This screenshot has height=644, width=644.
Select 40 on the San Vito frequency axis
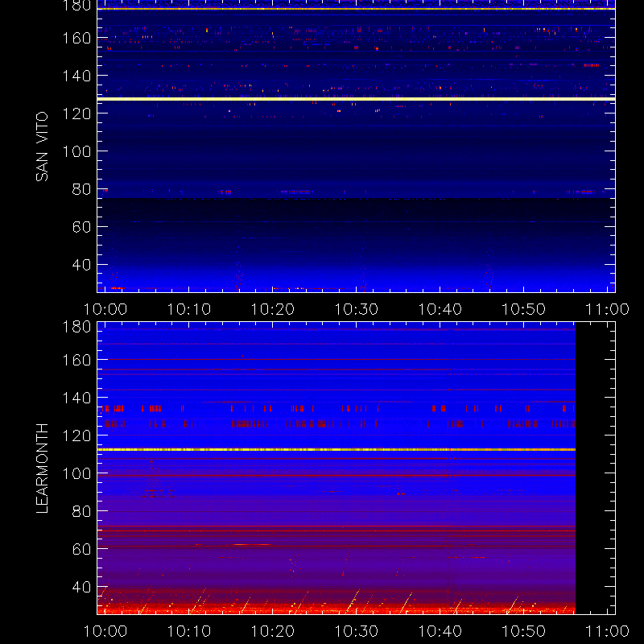tap(81, 265)
